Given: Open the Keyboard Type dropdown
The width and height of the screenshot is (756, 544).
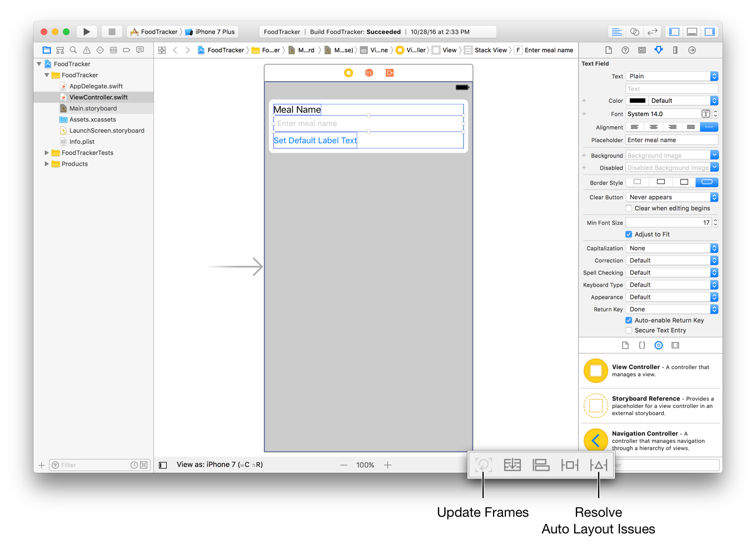Looking at the screenshot, I should pyautogui.click(x=672, y=285).
